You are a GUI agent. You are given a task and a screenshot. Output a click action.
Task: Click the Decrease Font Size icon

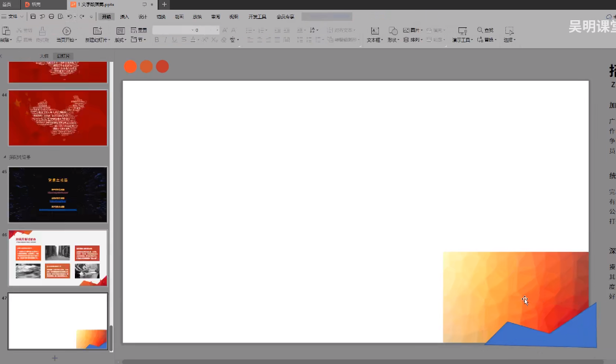233,30
